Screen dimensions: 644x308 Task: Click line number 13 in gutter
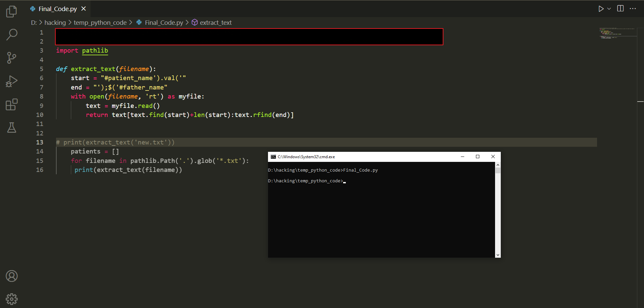[40, 142]
